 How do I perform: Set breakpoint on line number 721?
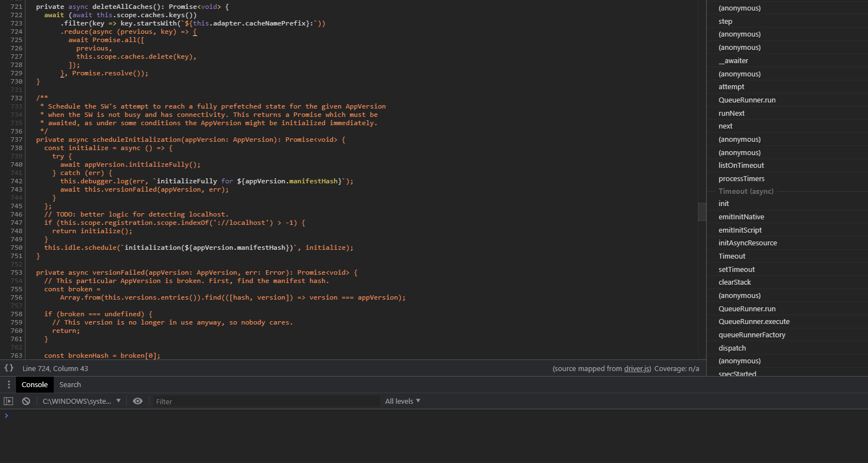tap(17, 7)
